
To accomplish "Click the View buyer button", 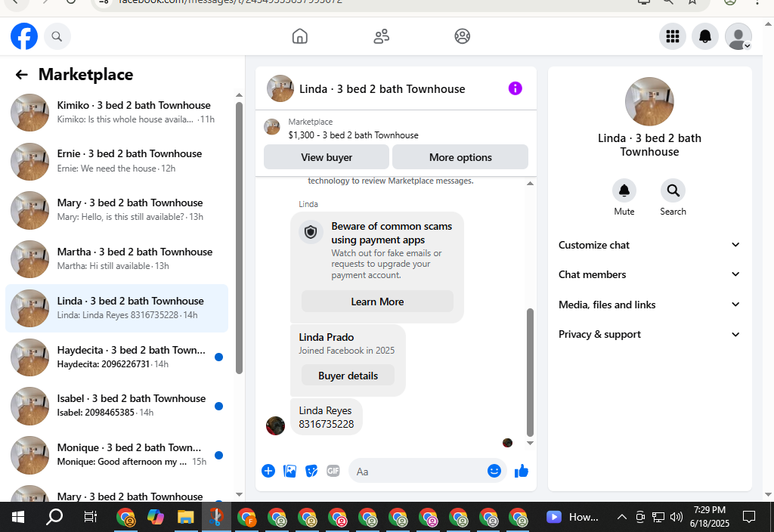I will pyautogui.click(x=327, y=157).
